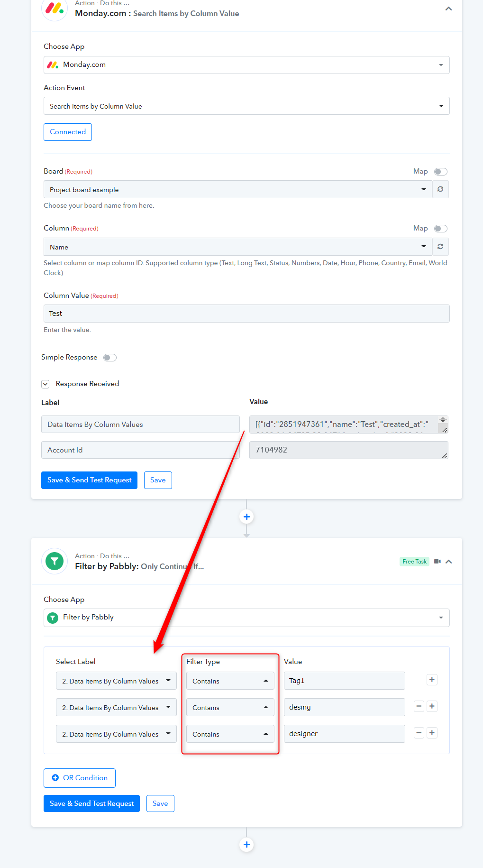The image size is (483, 868).
Task: Open Filter Type Contains dropdown in desing row
Action: coord(230,707)
